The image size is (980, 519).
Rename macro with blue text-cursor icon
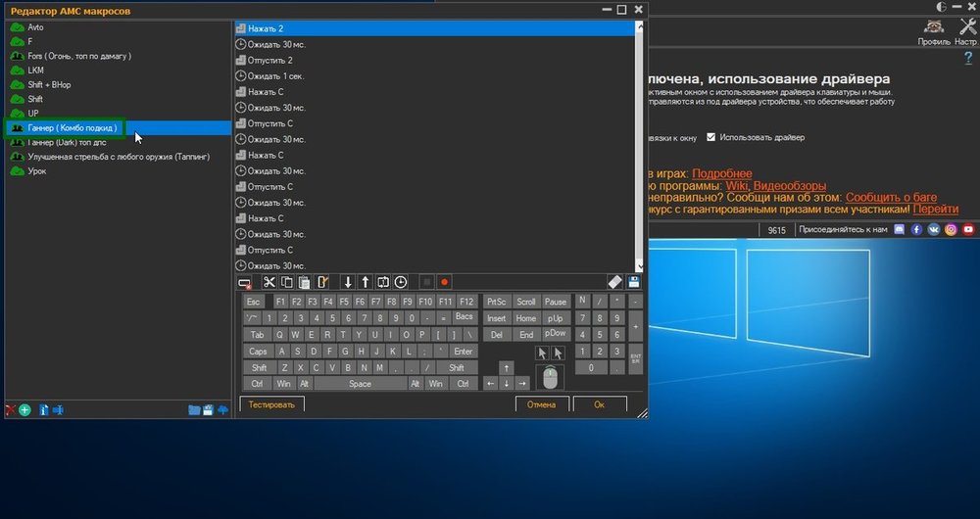[58, 410]
